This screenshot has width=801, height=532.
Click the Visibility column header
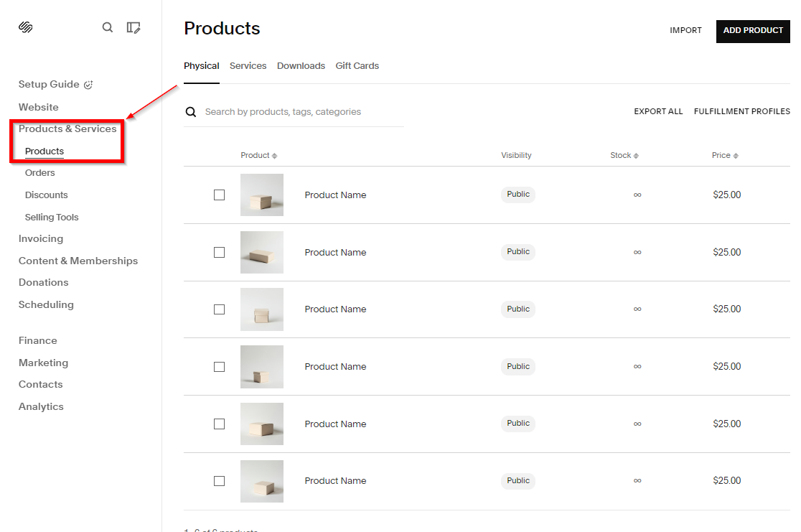pos(516,155)
